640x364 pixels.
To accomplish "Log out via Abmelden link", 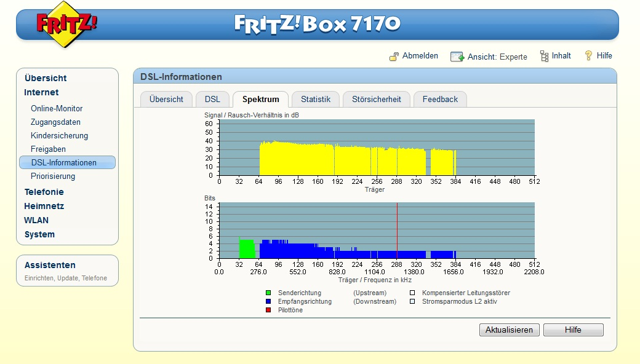I will pyautogui.click(x=420, y=56).
